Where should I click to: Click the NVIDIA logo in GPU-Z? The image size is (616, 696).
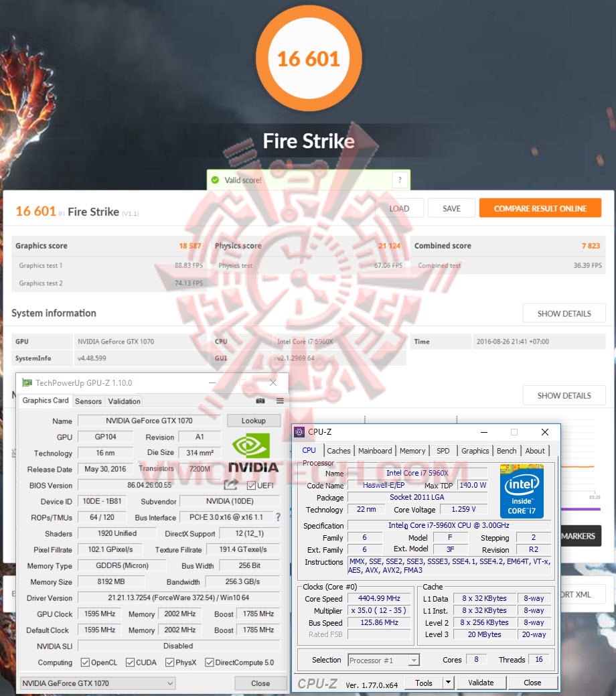point(253,453)
